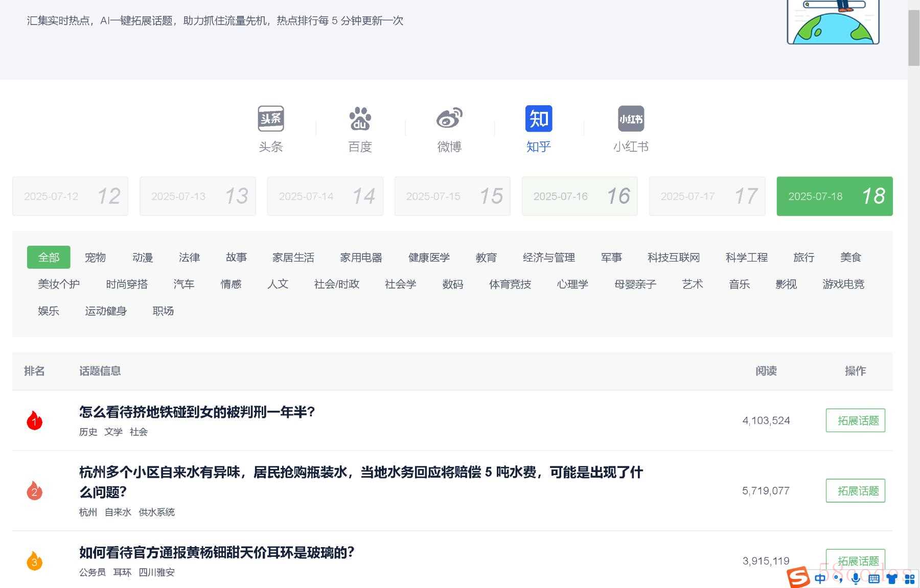Select the 小红书 platform icon
The height and width of the screenshot is (588, 920).
click(x=631, y=119)
